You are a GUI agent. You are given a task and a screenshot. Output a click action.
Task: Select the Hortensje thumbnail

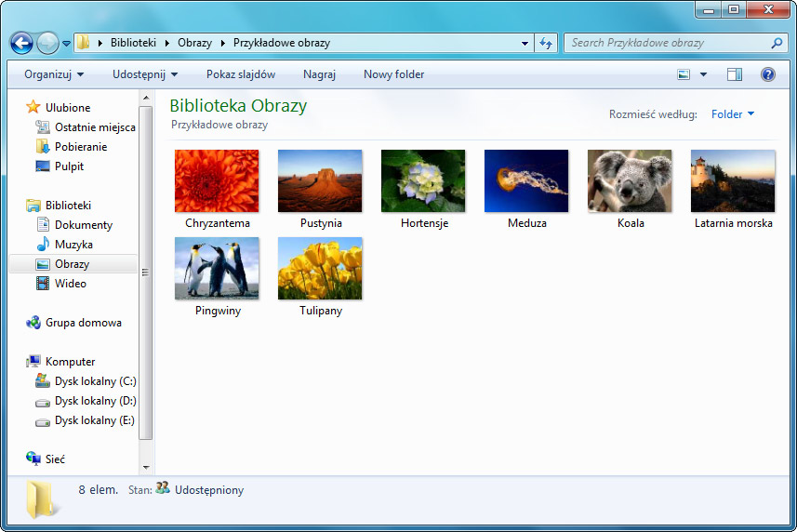click(423, 180)
